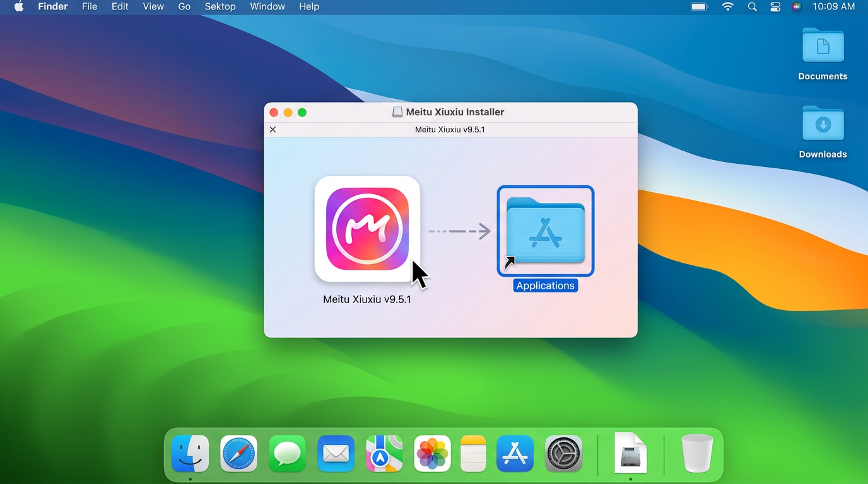Screen dimensions: 868x484
Task: Click the Meitu Xiuxiu Installer window title
Action: (x=455, y=112)
